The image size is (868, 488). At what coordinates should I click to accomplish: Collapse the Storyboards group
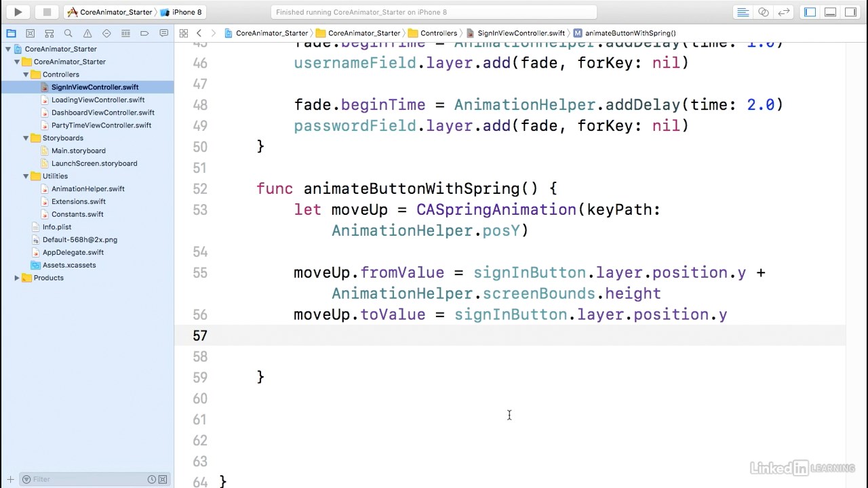pos(26,138)
